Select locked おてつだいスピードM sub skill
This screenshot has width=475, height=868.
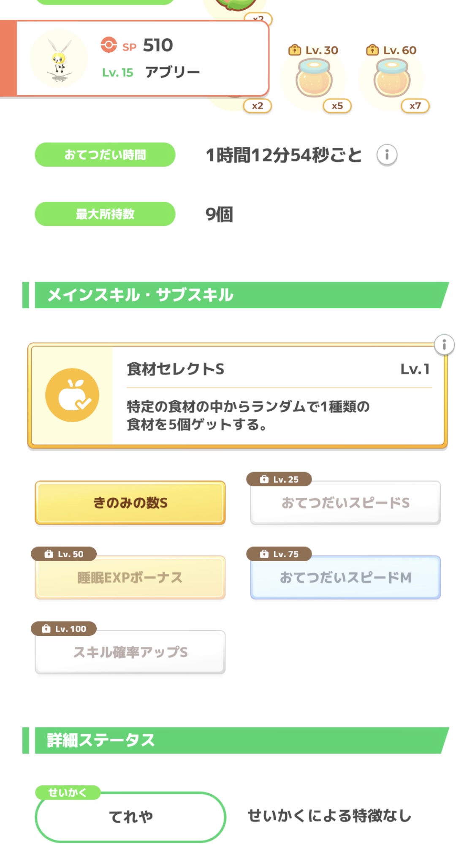tap(345, 578)
